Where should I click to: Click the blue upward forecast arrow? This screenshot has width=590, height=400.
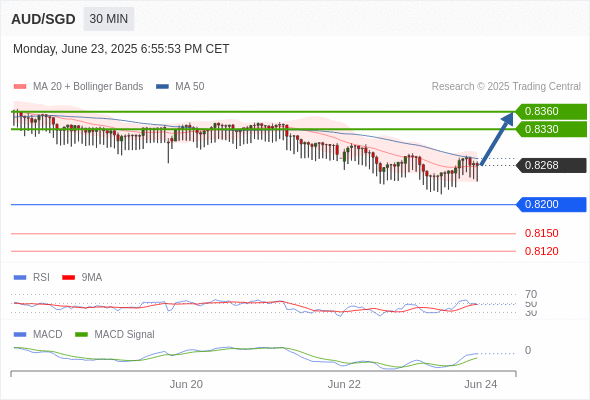click(x=497, y=138)
